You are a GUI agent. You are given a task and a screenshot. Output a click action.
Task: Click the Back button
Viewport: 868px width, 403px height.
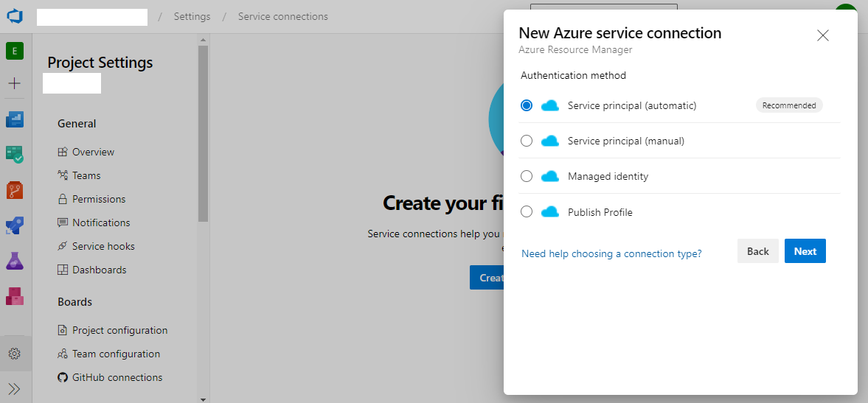click(x=758, y=251)
